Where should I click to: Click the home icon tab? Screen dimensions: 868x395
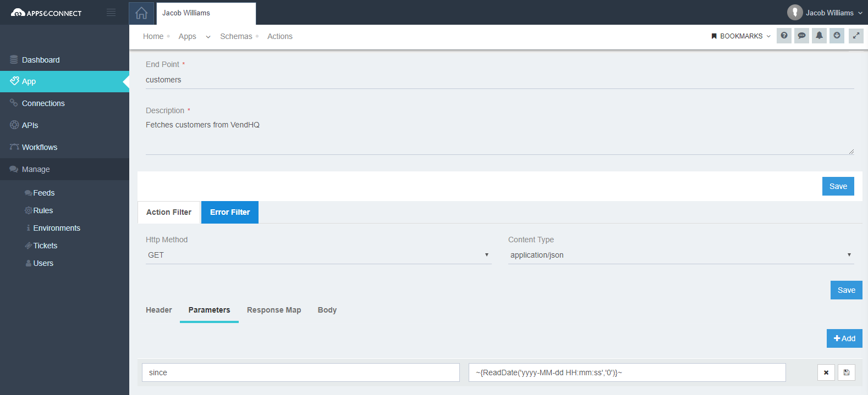click(x=141, y=13)
